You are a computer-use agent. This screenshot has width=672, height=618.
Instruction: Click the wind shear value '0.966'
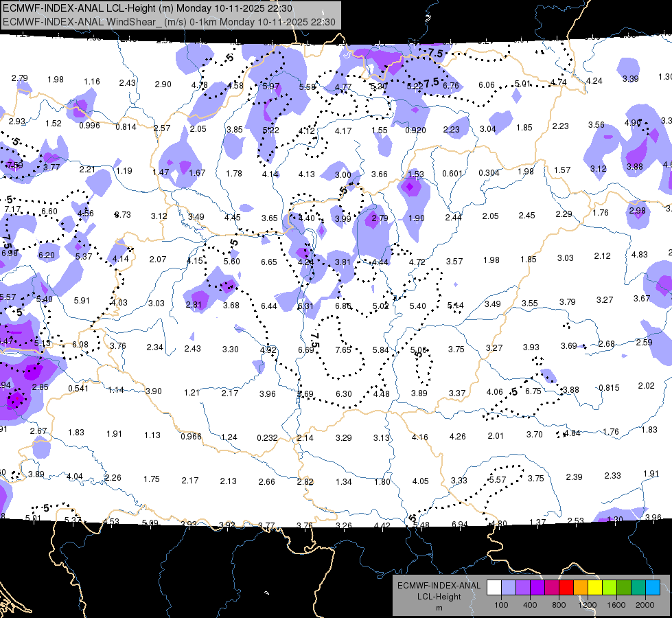point(191,437)
